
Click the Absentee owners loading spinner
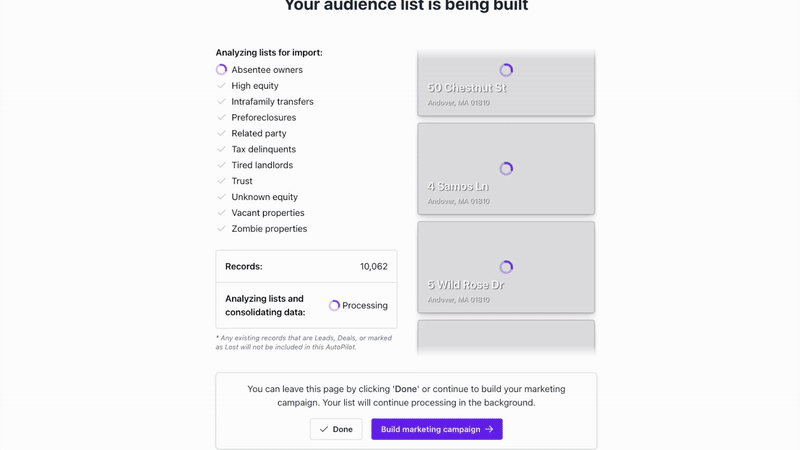coord(222,70)
